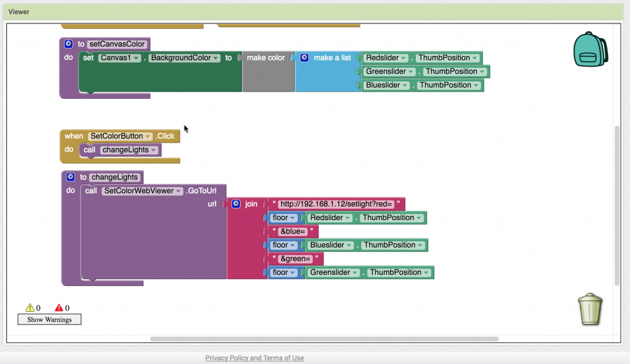Viewport: 630px width, 364px height.
Task: Click the red error triangle icon
Action: 59,308
